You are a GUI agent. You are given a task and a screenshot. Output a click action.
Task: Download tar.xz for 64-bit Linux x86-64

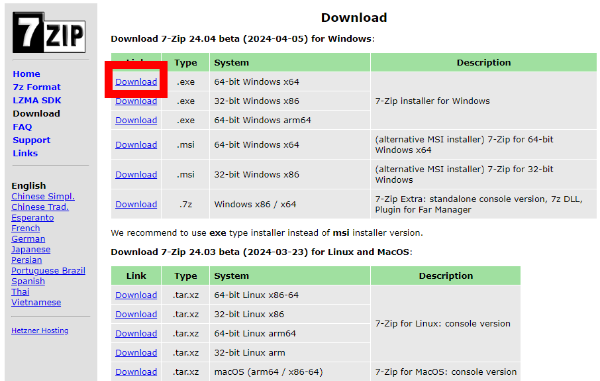pos(136,295)
